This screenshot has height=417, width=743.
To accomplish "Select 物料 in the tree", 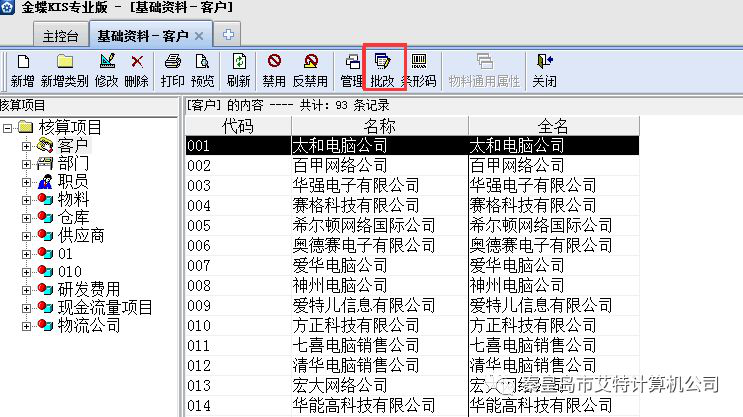I will (73, 199).
